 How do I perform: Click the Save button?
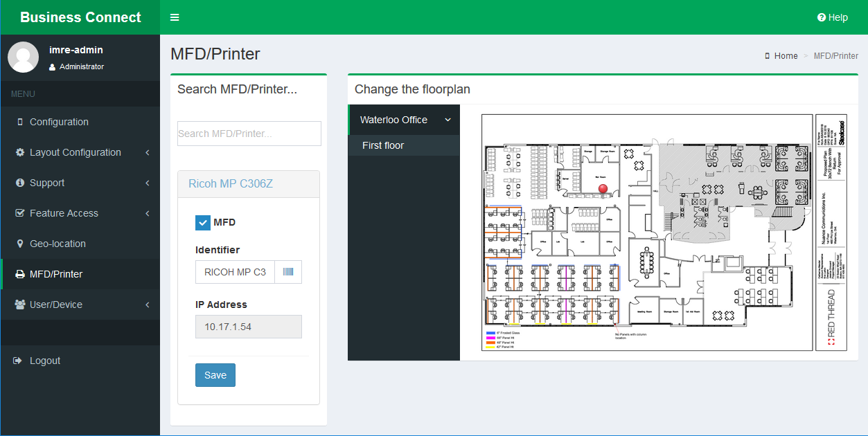(215, 374)
